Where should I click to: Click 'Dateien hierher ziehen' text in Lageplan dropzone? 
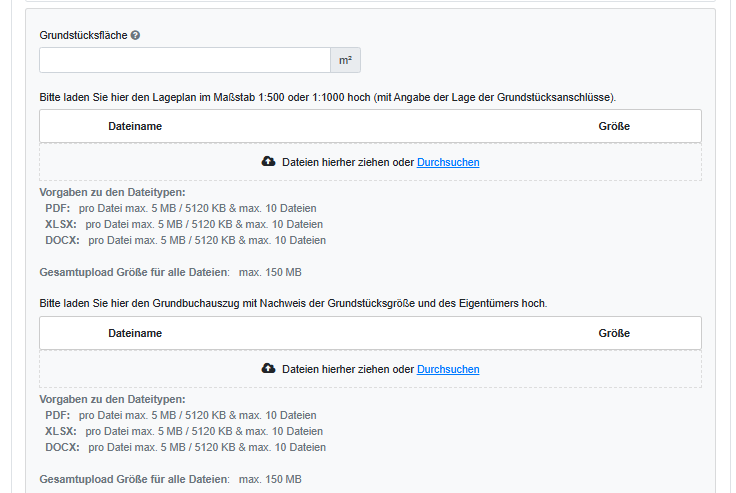point(347,162)
